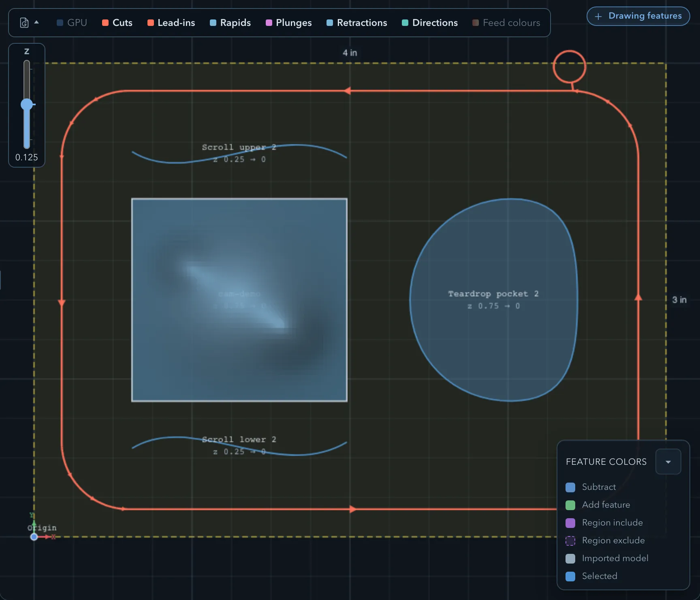The image size is (700, 600).
Task: Toggle Plunges display
Action: (288, 23)
